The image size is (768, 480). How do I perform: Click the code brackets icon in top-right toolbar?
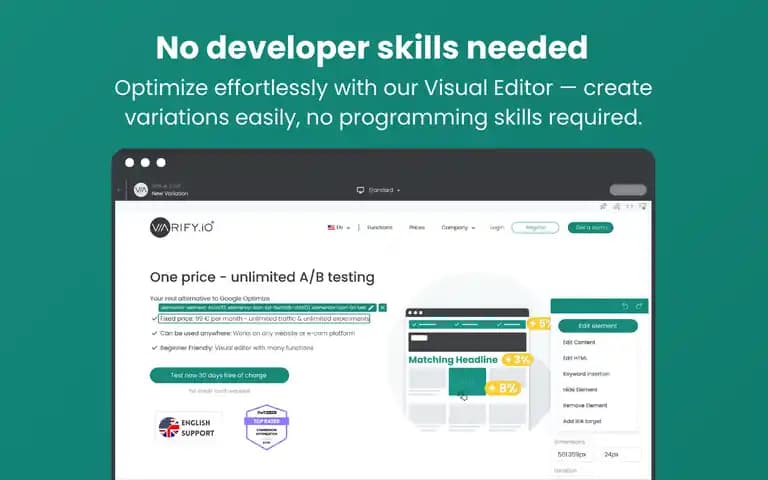(630, 207)
